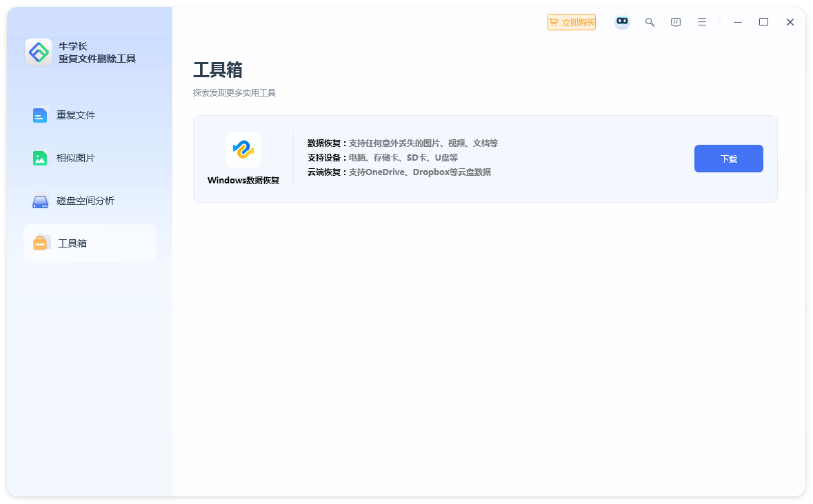Click the 立即购买 purchase button
Viewport: 813px width, 504px height.
coord(571,22)
